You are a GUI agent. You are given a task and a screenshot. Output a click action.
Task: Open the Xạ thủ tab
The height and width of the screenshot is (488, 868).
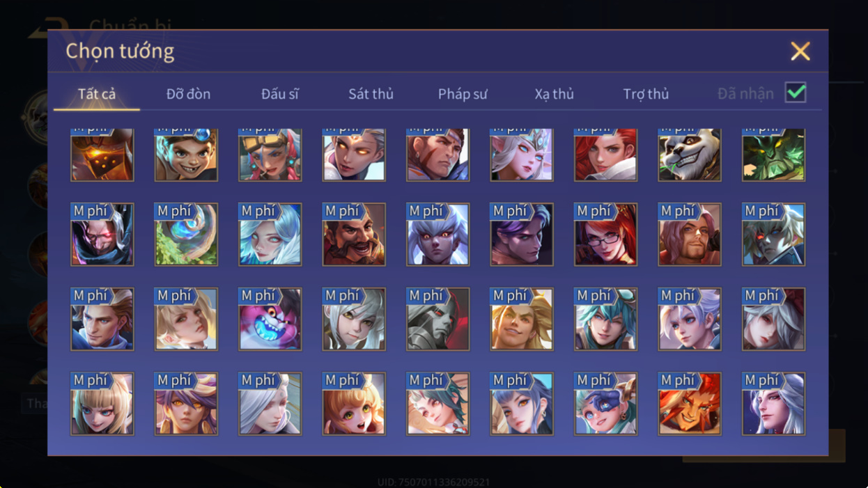[555, 94]
